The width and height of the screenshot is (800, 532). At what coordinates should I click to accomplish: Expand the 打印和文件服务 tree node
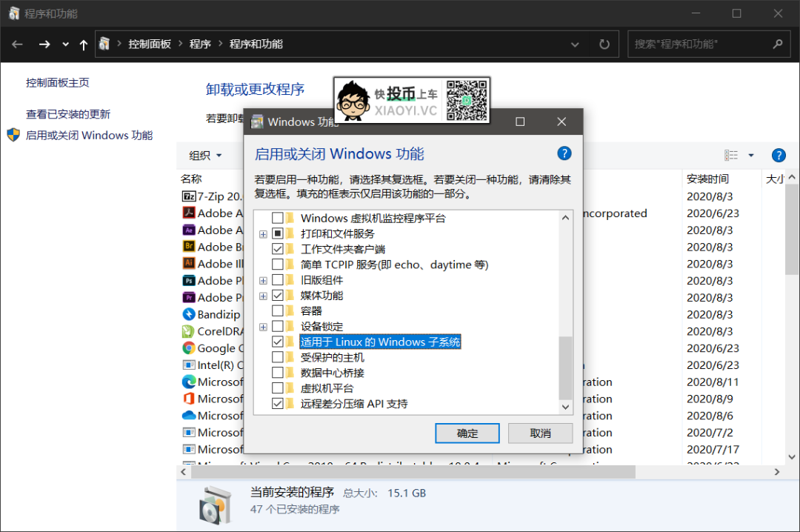coord(263,234)
